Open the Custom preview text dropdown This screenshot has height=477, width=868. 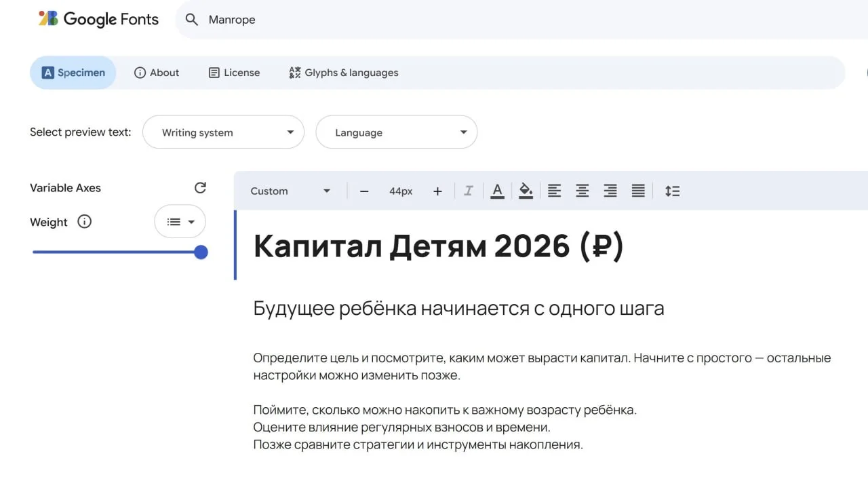click(290, 191)
